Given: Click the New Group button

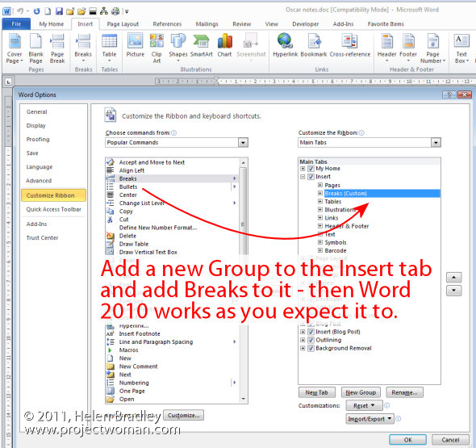Looking at the screenshot, I should coord(361,392).
